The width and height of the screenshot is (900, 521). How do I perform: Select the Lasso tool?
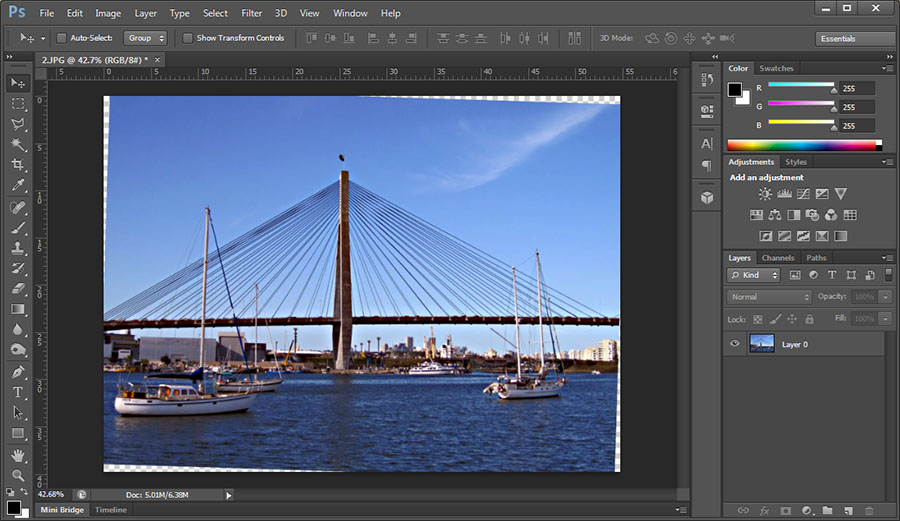pyautogui.click(x=18, y=124)
